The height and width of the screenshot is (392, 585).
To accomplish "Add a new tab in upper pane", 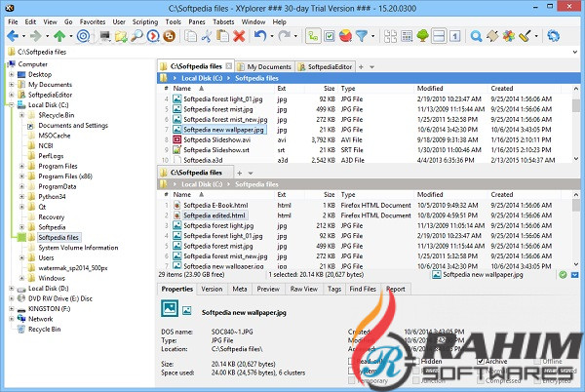I will pyautogui.click(x=361, y=67).
